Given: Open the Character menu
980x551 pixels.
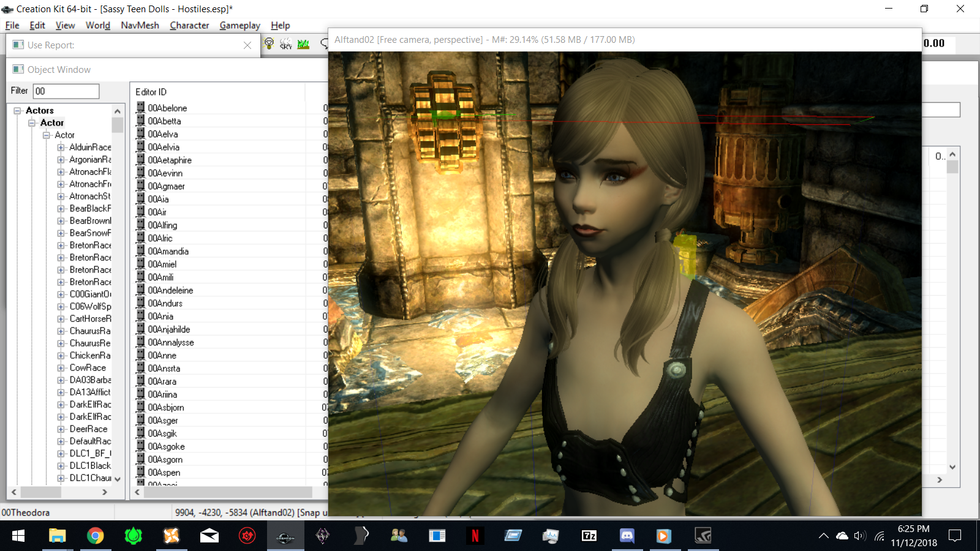Looking at the screenshot, I should 189,26.
